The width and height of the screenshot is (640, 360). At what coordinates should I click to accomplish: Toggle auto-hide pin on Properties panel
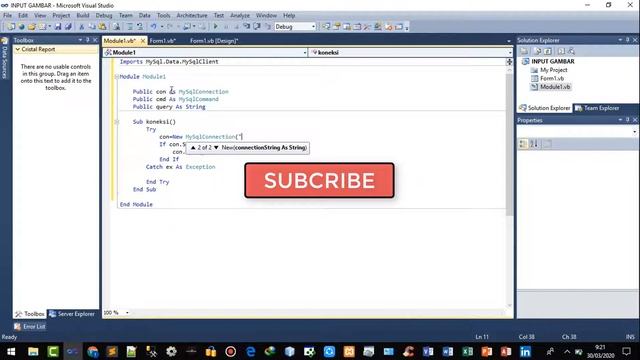[x=627, y=120]
